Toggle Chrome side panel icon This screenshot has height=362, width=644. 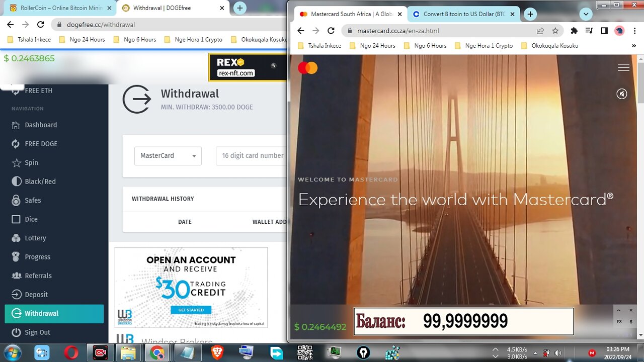(x=604, y=31)
